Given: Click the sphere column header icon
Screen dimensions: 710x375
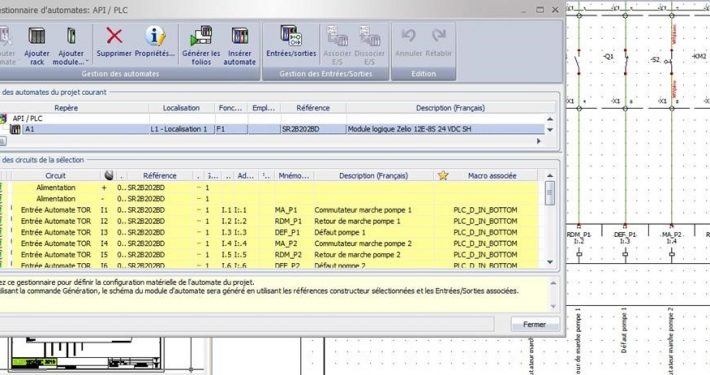Looking at the screenshot, I should coord(109,175).
